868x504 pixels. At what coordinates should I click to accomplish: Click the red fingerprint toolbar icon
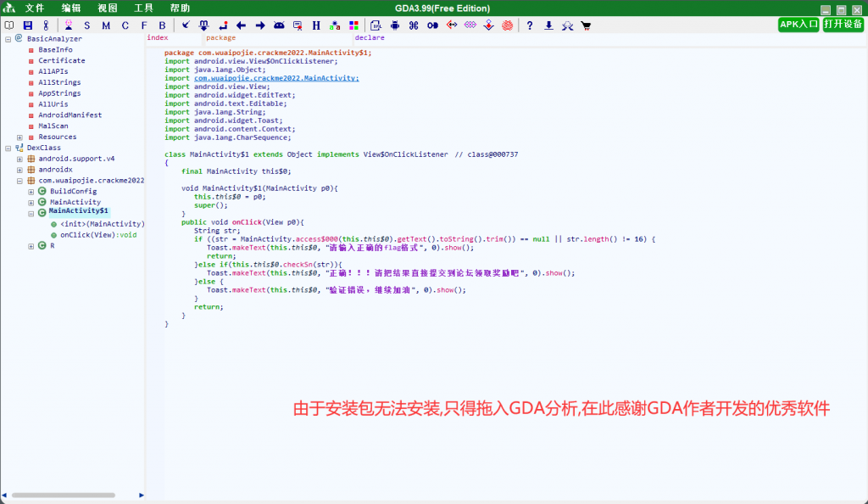point(508,25)
